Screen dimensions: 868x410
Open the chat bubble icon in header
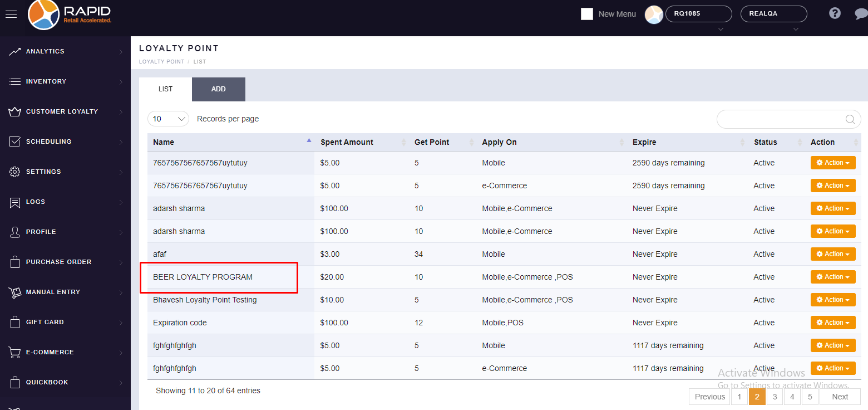click(x=860, y=14)
